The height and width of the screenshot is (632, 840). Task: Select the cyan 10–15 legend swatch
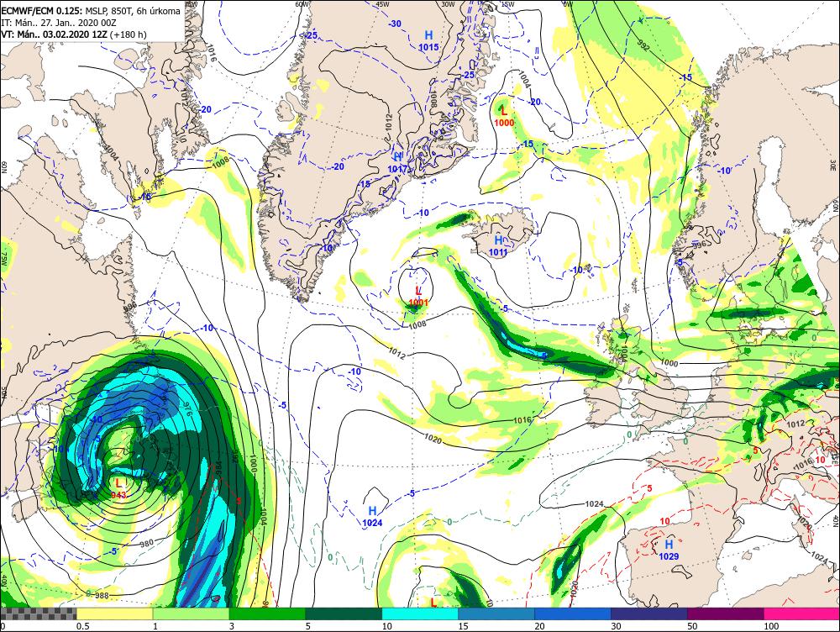(x=420, y=614)
